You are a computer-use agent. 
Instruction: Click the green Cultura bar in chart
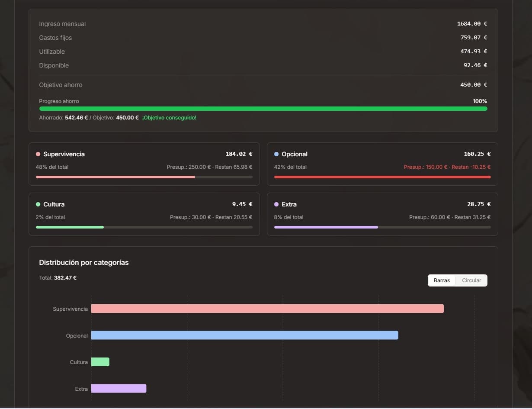(100, 362)
